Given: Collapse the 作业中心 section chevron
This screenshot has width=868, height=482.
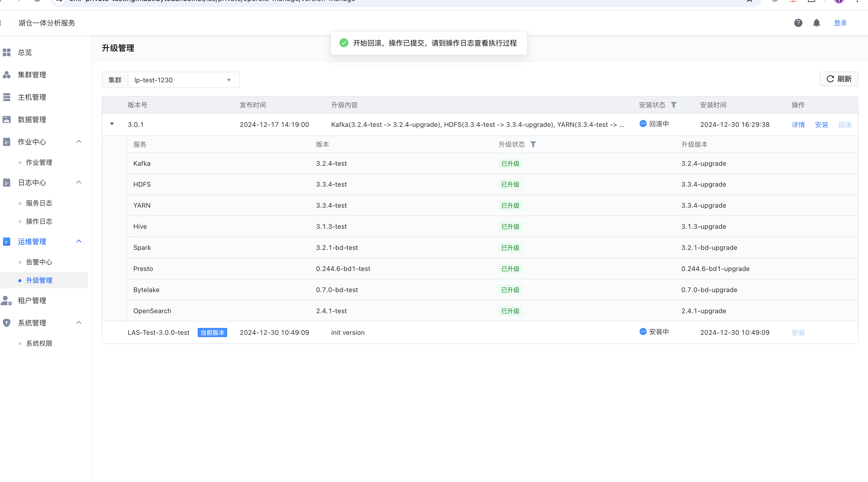Looking at the screenshot, I should coord(79,141).
